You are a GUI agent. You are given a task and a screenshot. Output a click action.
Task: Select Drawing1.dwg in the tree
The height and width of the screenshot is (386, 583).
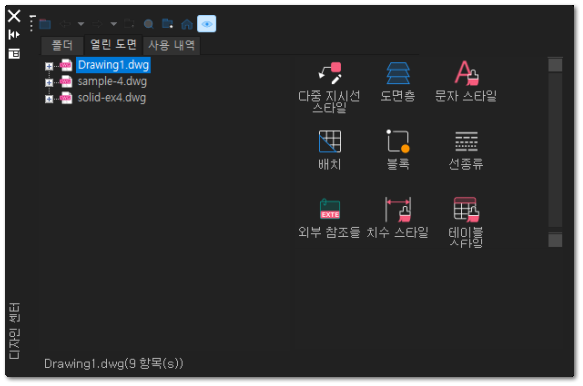click(x=113, y=65)
